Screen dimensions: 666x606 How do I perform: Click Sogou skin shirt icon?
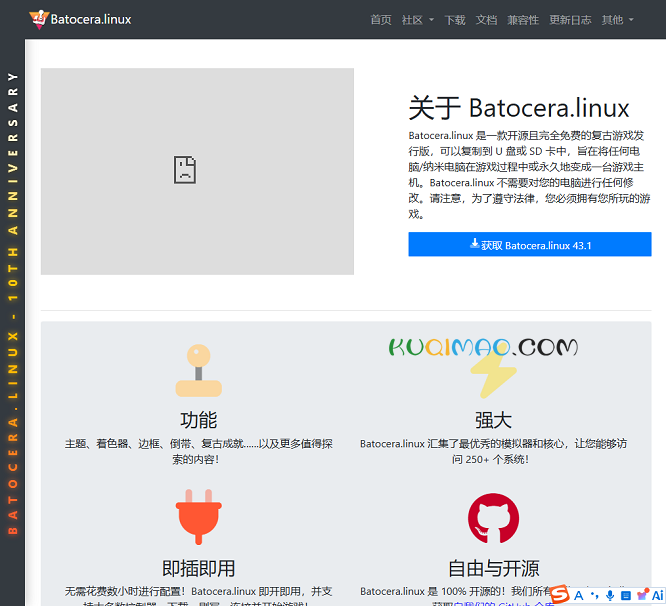(x=642, y=595)
